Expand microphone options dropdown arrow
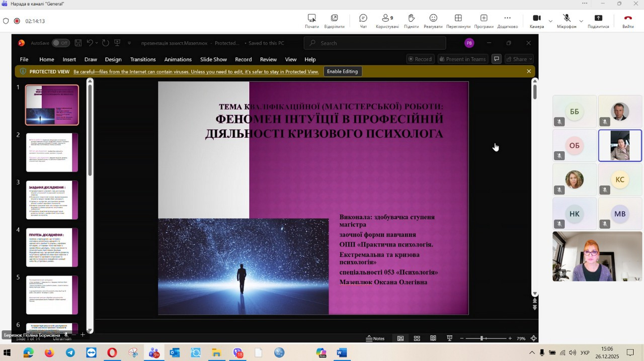The height and width of the screenshot is (361, 644). coord(581,21)
